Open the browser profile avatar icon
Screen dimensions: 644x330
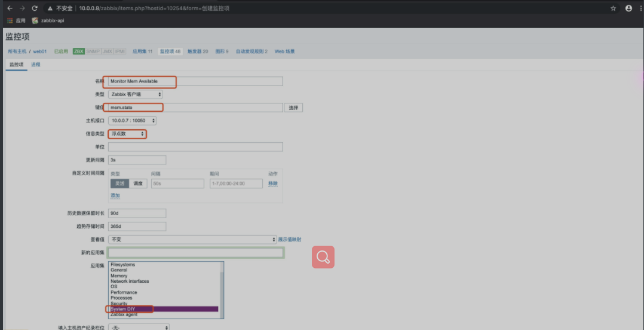628,8
